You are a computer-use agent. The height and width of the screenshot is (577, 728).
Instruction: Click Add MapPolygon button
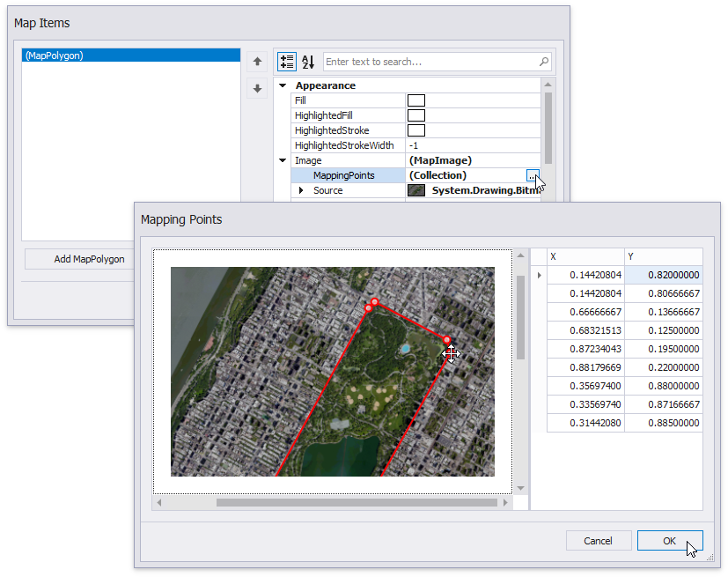click(x=89, y=259)
